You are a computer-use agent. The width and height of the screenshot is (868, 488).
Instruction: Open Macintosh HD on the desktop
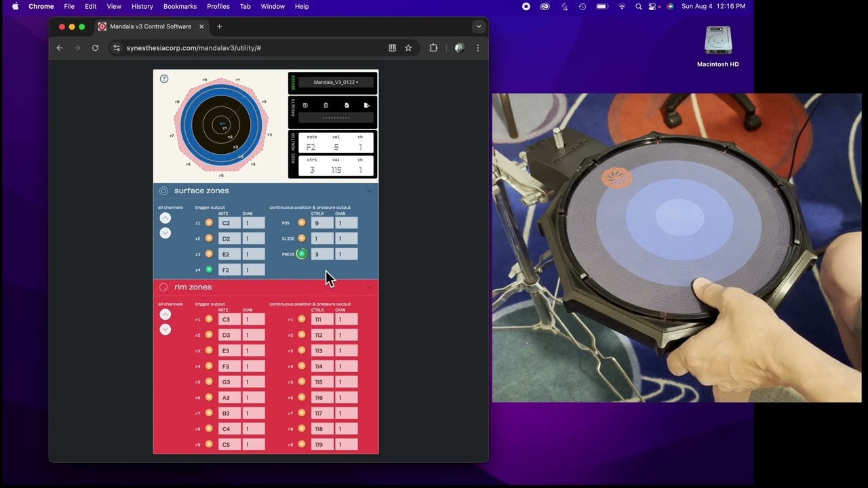pos(718,47)
